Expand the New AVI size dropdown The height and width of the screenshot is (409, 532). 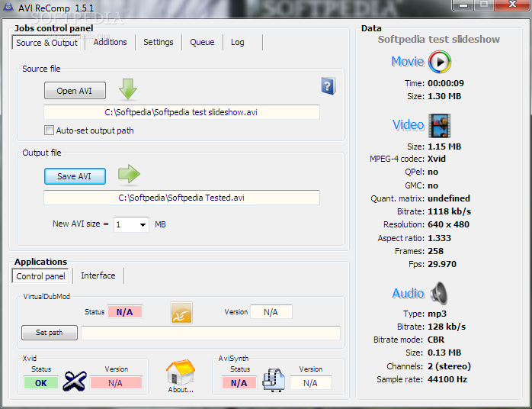tap(143, 224)
